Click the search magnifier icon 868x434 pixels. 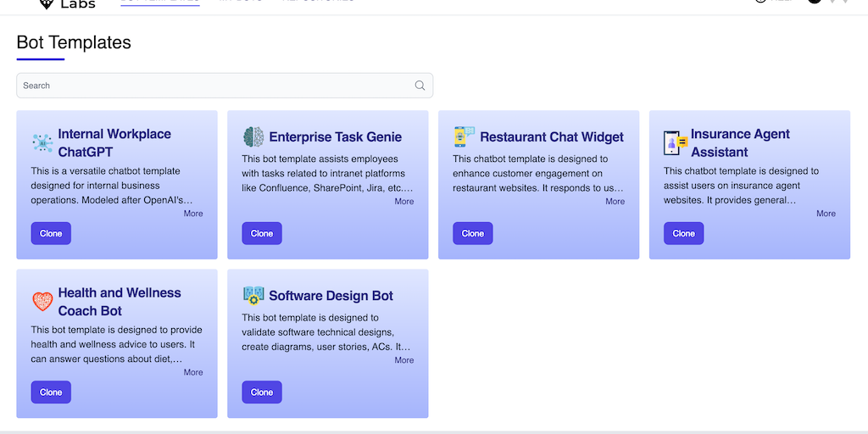pyautogui.click(x=420, y=86)
